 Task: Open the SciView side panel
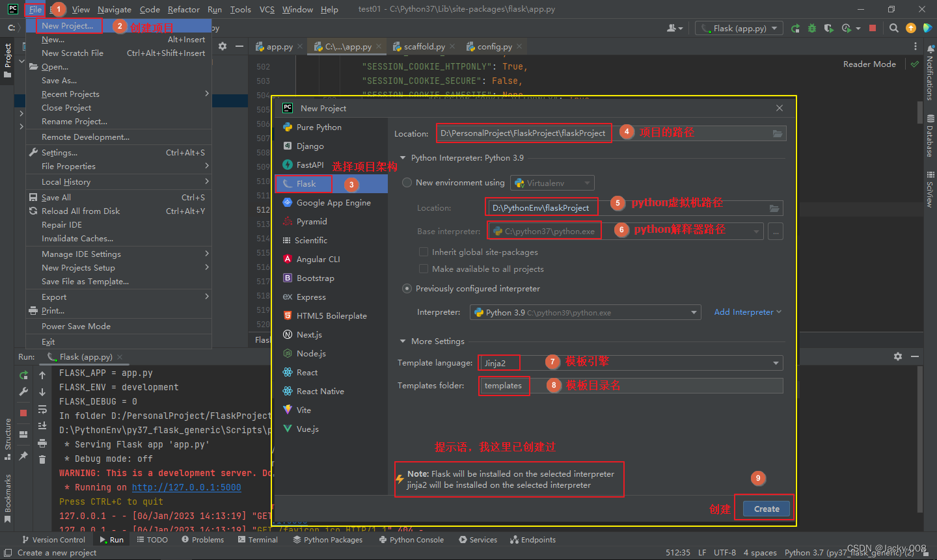pos(930,189)
